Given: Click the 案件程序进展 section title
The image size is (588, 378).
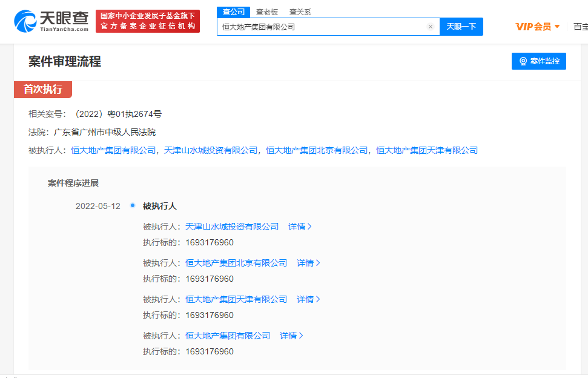Looking at the screenshot, I should 73,183.
